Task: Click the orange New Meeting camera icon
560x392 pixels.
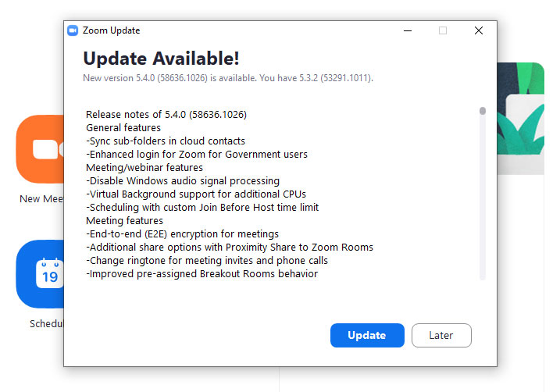Action: (41, 148)
